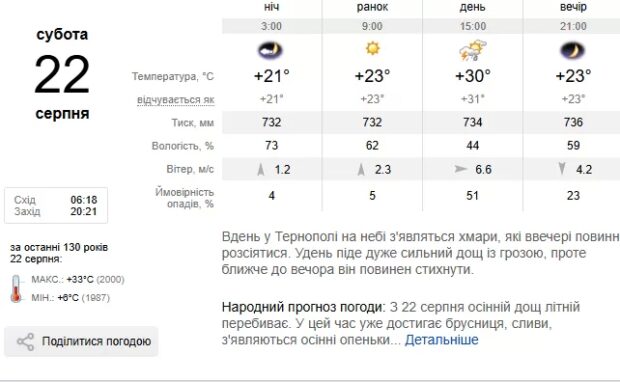Click the відчувається як dotted label
The width and height of the screenshot is (620, 382).
tap(176, 100)
